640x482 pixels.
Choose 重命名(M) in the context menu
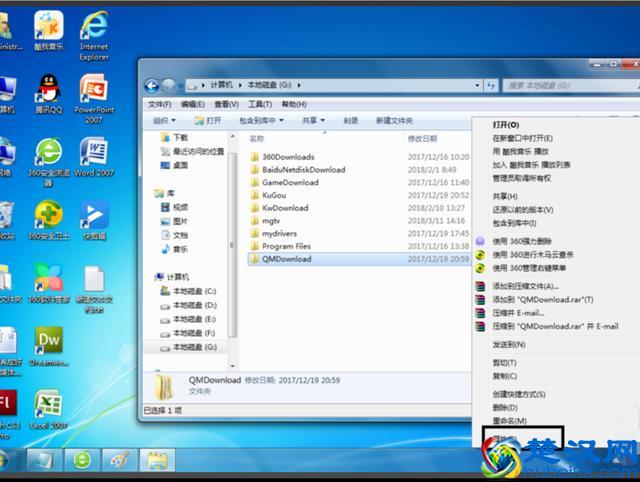pyautogui.click(x=509, y=421)
